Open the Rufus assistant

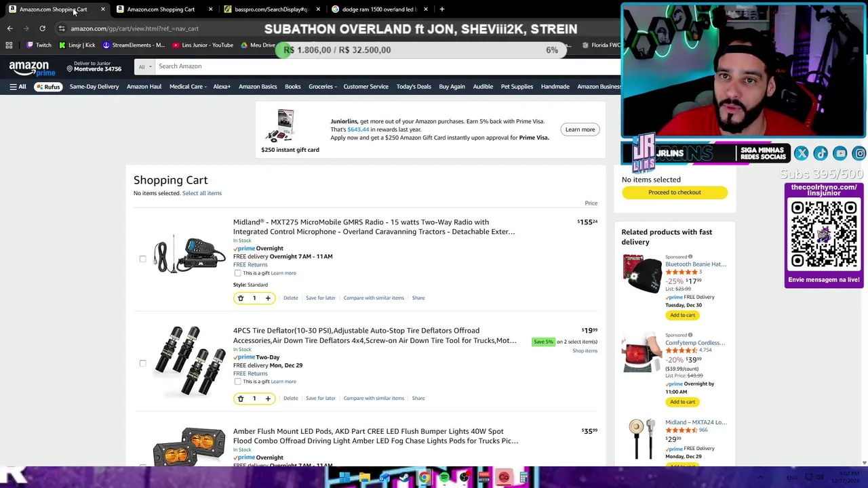pyautogui.click(x=48, y=87)
